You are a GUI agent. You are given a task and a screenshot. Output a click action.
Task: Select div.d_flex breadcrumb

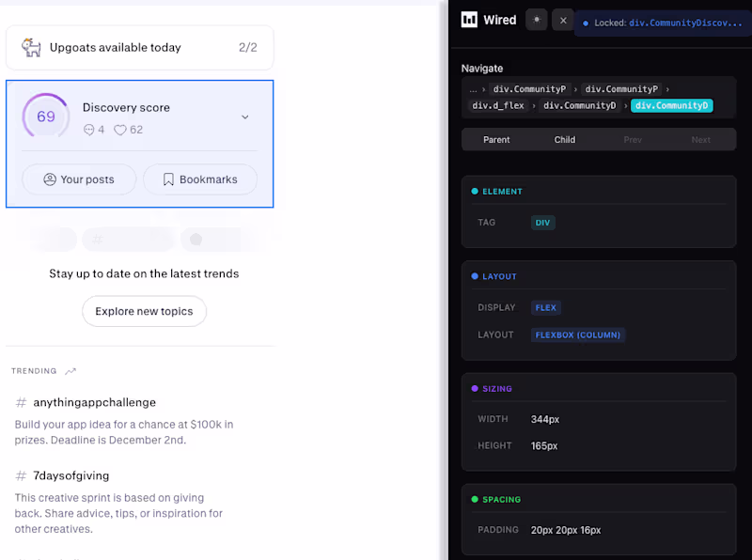[x=498, y=105]
